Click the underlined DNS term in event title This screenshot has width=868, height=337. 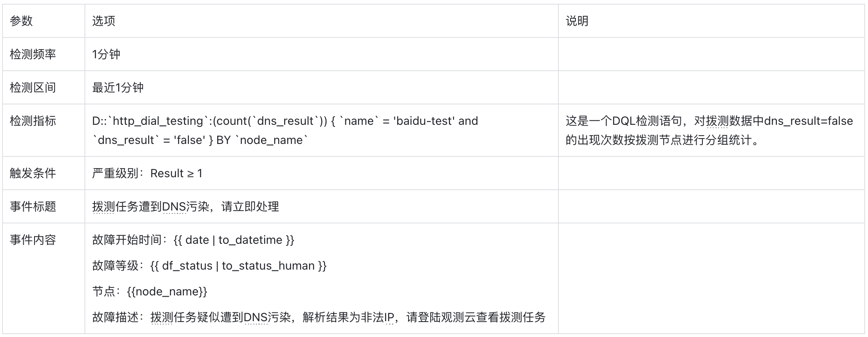(174, 207)
